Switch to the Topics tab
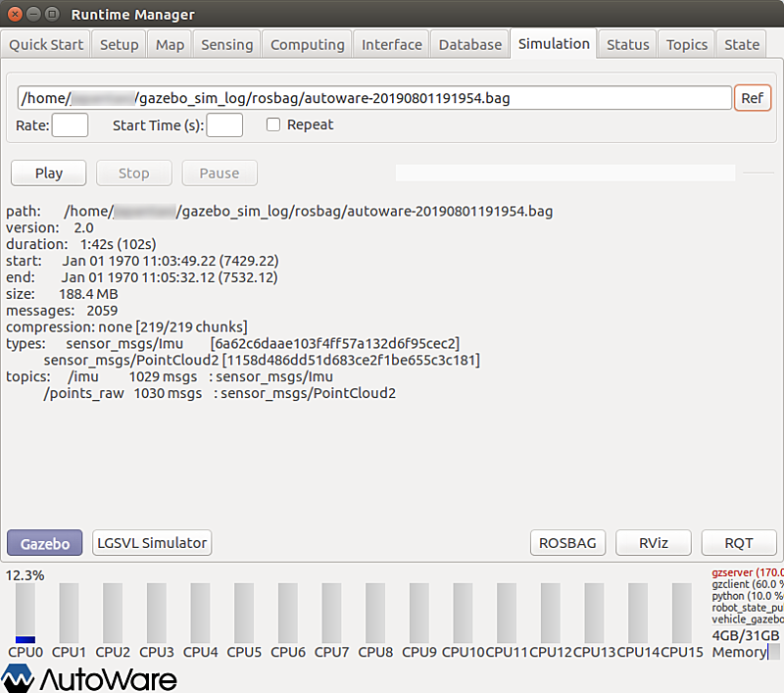 [687, 44]
